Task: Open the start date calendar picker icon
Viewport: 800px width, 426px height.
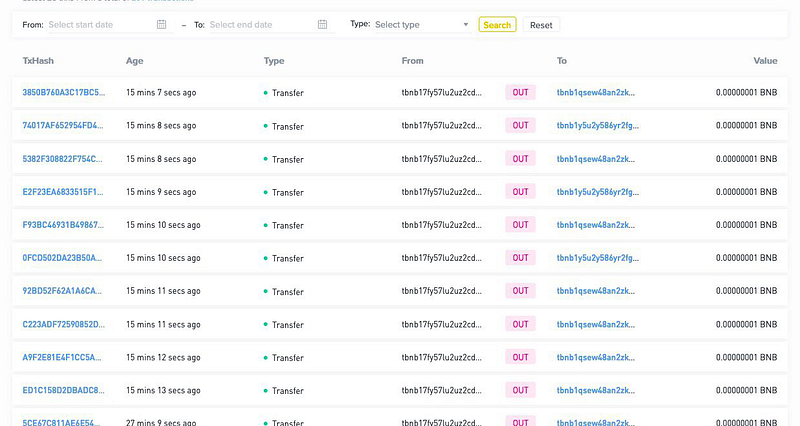Action: pyautogui.click(x=162, y=24)
